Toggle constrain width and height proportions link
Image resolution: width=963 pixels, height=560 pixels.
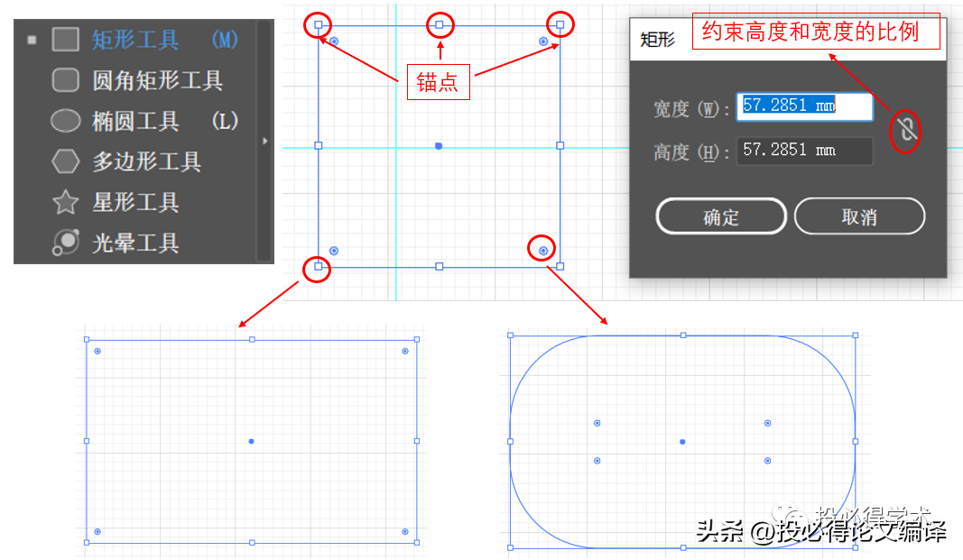pos(905,130)
